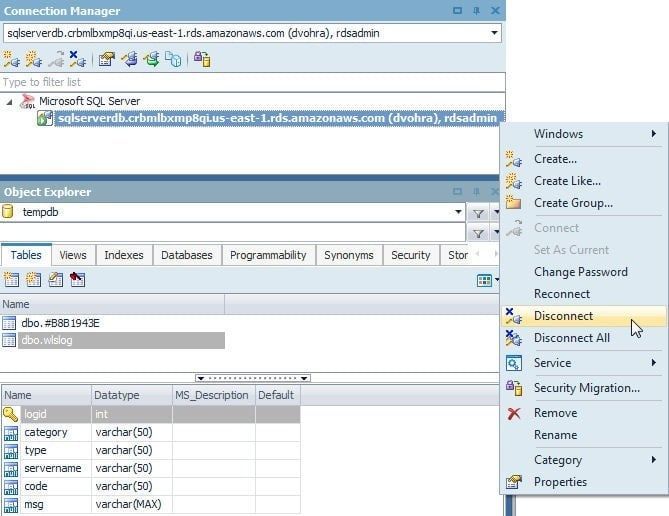
Task: Switch to the Views tab
Action: pyautogui.click(x=73, y=255)
